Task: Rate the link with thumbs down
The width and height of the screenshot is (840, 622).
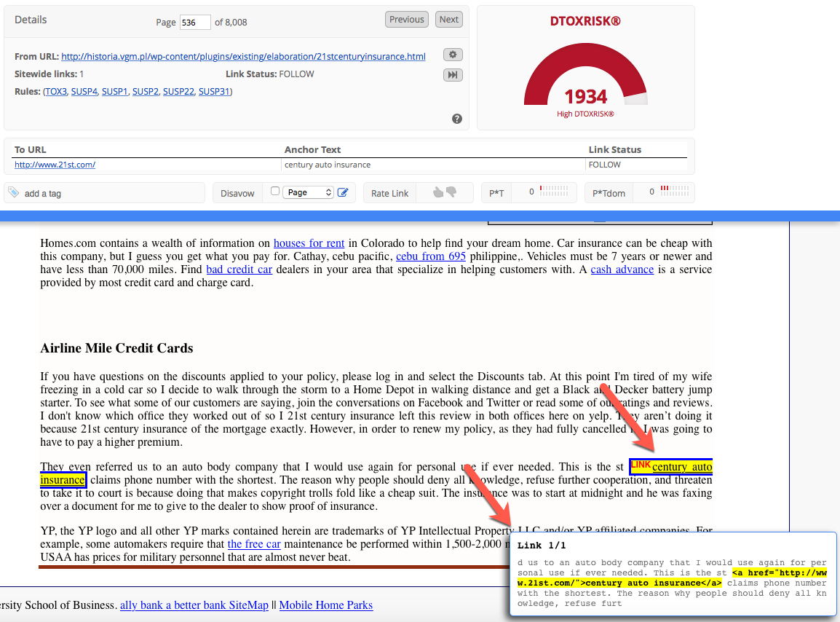Action: pyautogui.click(x=451, y=192)
